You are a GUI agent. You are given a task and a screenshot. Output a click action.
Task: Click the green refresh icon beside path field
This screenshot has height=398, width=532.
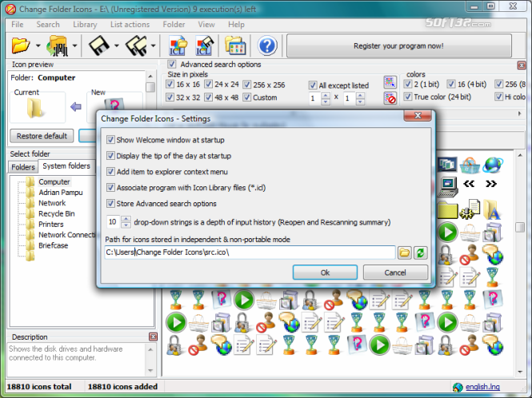tap(420, 253)
